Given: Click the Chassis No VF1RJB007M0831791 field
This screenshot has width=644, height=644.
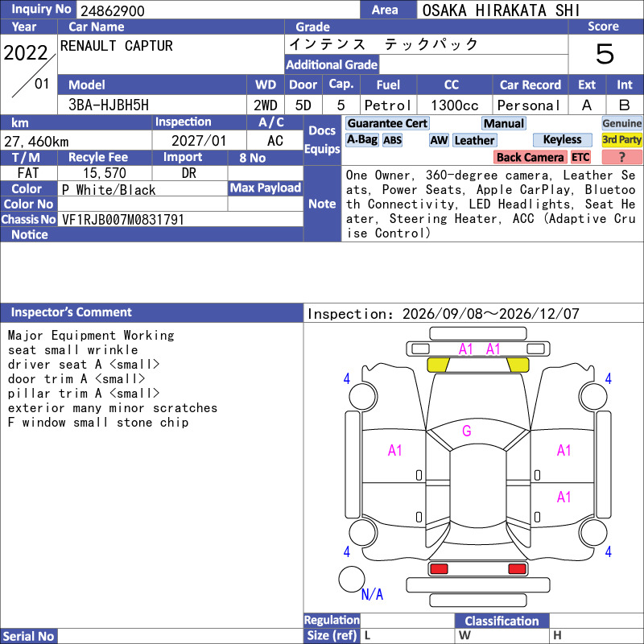Looking at the screenshot, I should 180,220.
